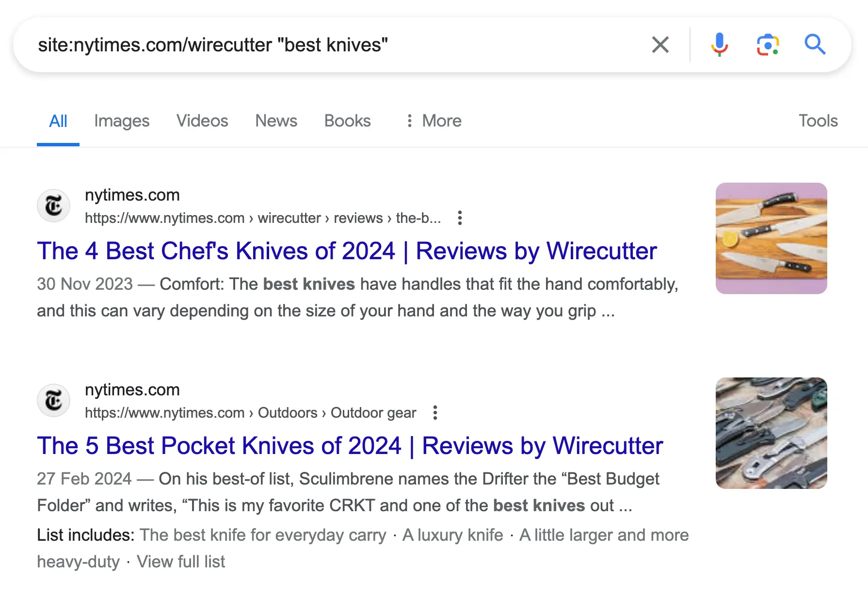This screenshot has height=595, width=868.
Task: Open Google Lens image search icon
Action: 768,45
